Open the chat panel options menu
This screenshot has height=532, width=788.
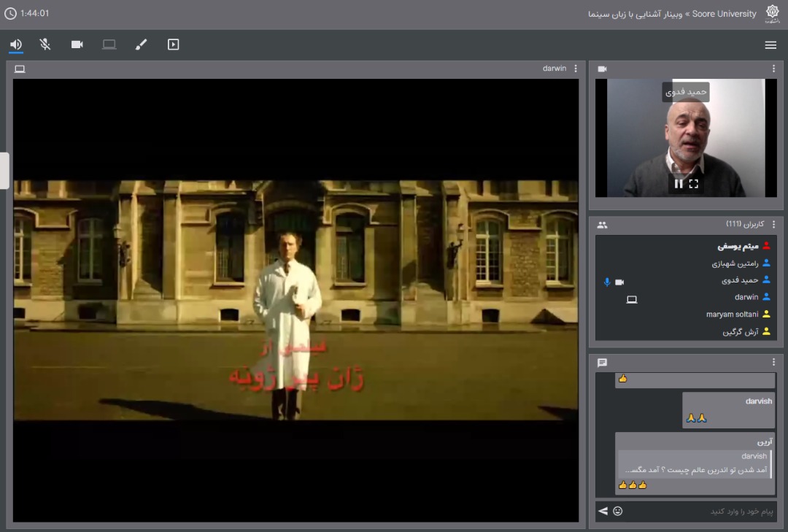773,362
